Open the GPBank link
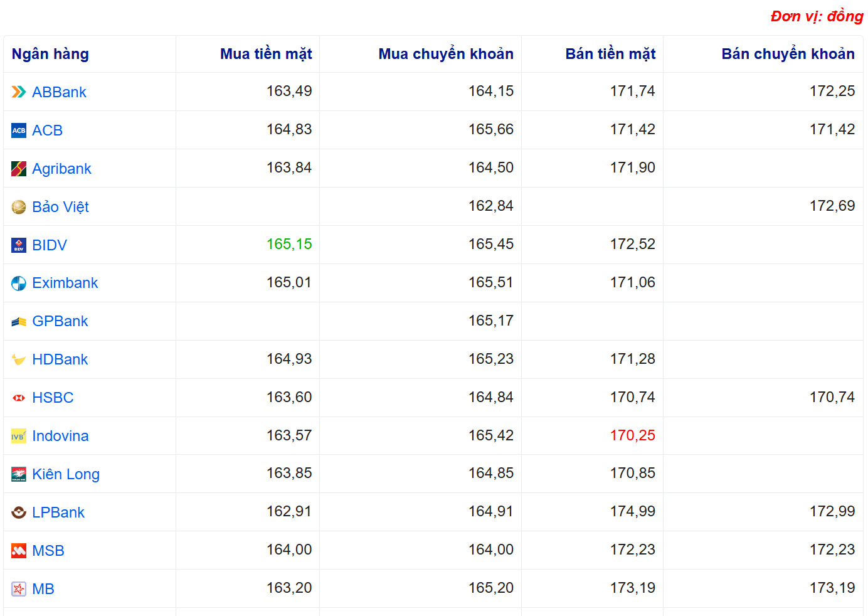 tap(60, 321)
